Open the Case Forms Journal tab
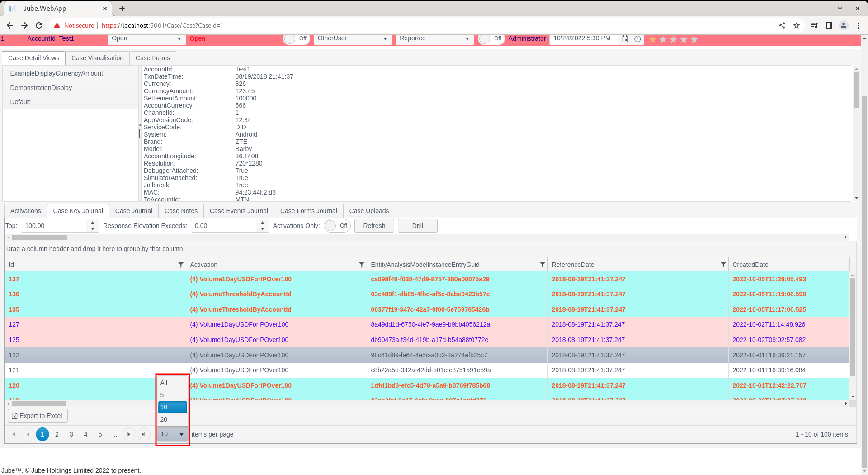The width and height of the screenshot is (868, 475). 309,211
